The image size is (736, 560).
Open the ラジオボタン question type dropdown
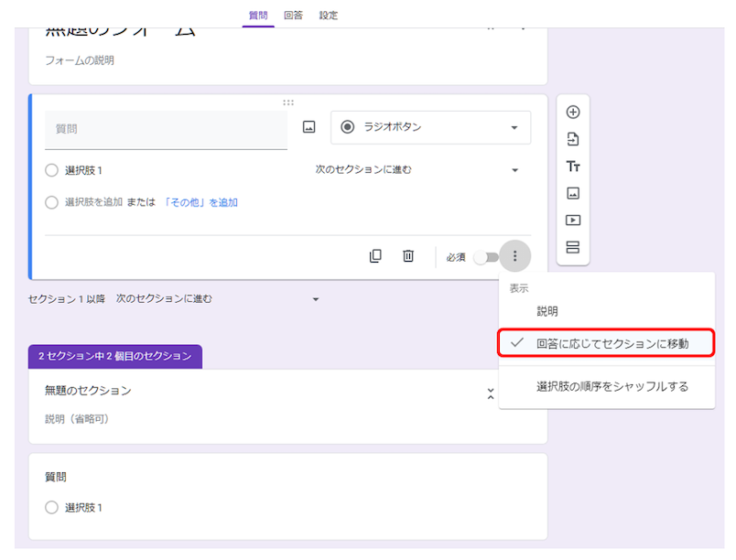[x=430, y=127]
